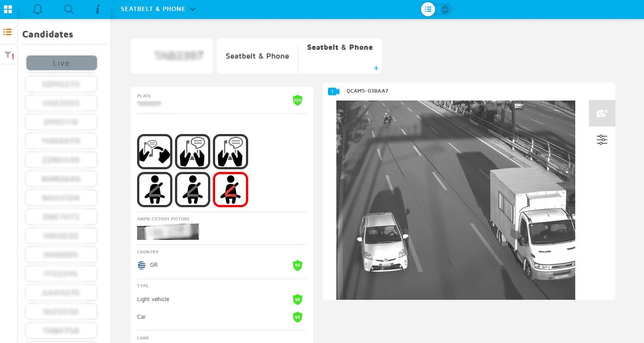Open the search tool
Screen dimensions: 644x343
(x=69, y=9)
